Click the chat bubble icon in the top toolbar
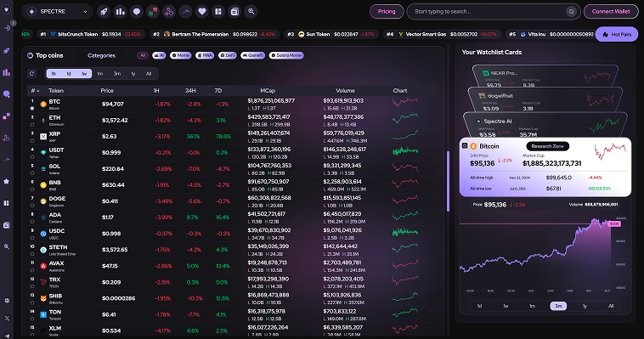This screenshot has width=644, height=339. (136, 12)
